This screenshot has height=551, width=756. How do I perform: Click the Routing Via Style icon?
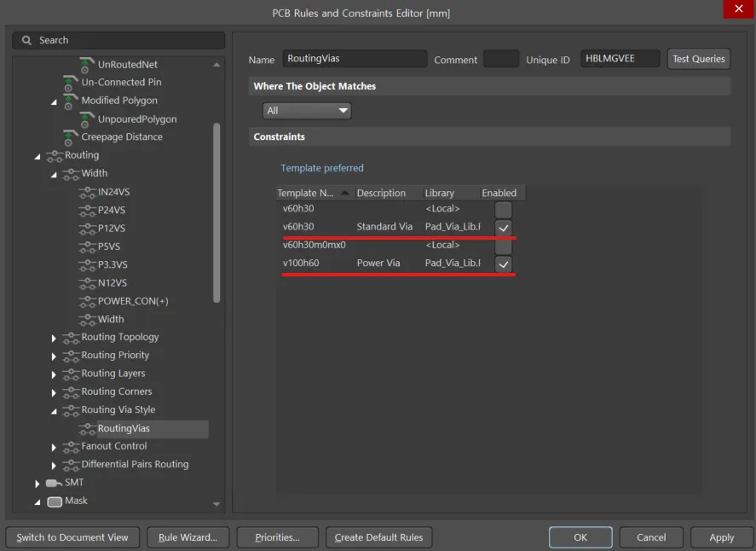[x=71, y=410]
